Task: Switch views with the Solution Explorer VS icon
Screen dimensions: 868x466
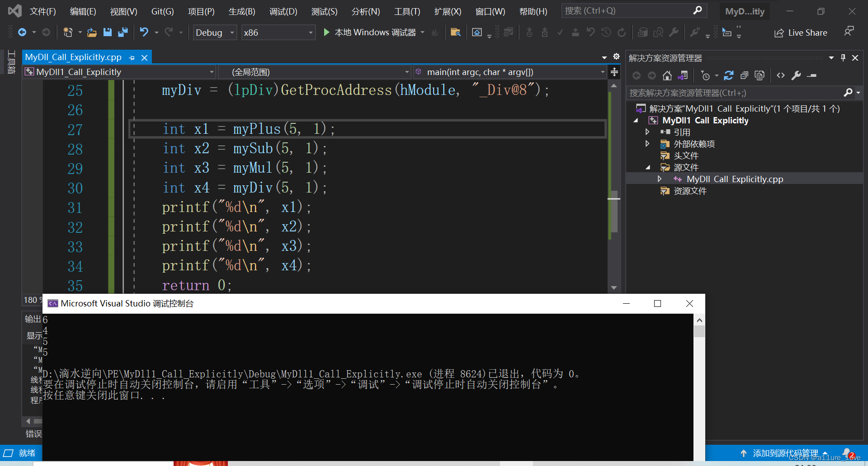Action: click(x=683, y=75)
